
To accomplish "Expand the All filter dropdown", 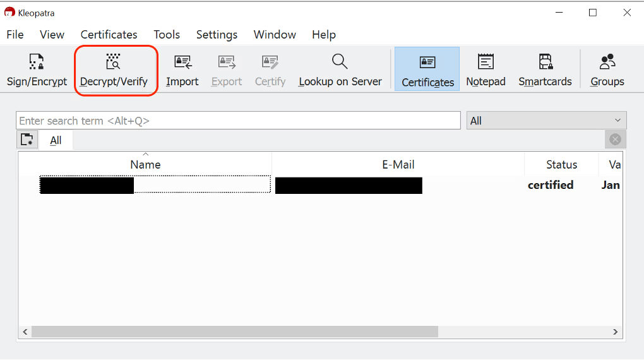I will pos(546,121).
